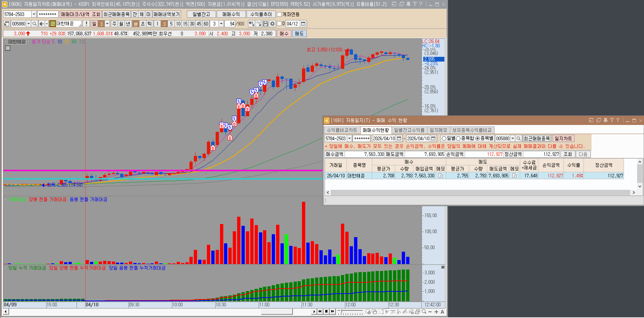644x318 pixels.
Task: Toggle the 계좌연동 checkbox
Action: pos(279,14)
